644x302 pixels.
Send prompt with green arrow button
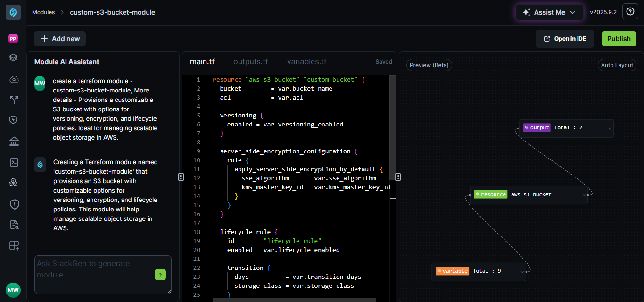coord(160,275)
